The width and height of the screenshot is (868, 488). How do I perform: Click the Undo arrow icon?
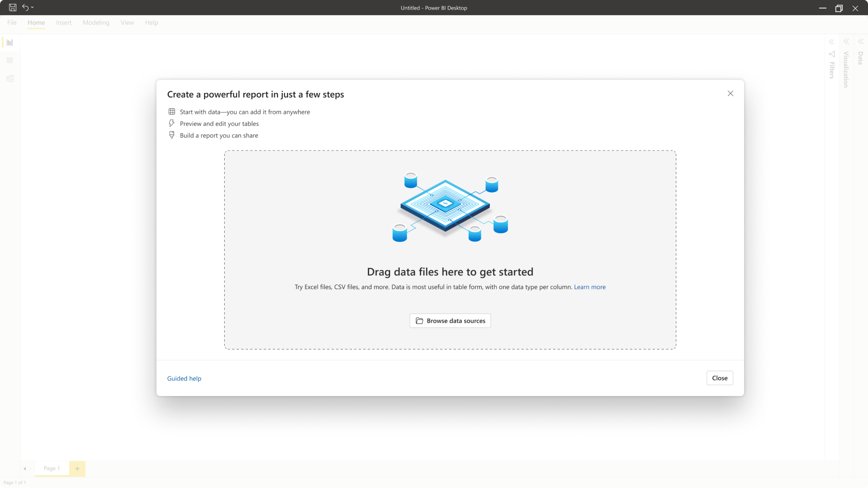click(25, 8)
